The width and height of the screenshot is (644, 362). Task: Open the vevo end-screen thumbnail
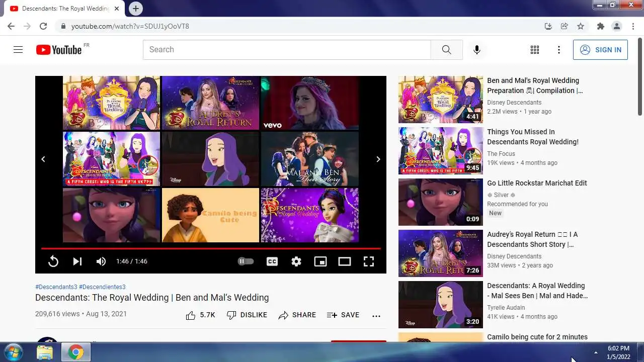tap(309, 103)
